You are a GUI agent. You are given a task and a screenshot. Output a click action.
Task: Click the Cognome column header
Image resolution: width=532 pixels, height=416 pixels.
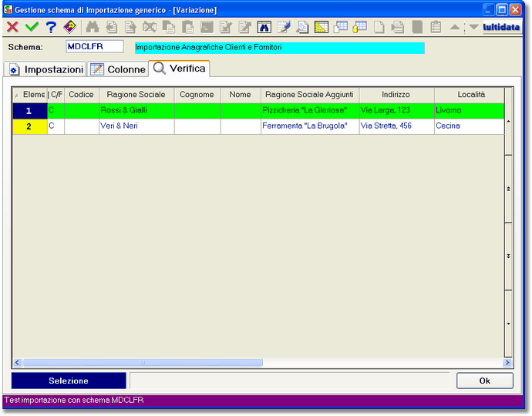(x=197, y=95)
